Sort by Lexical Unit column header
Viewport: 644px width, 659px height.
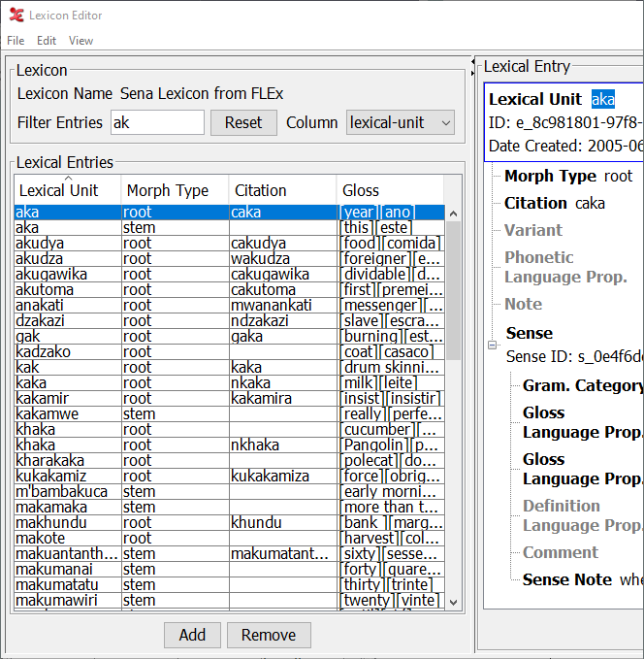click(x=68, y=190)
